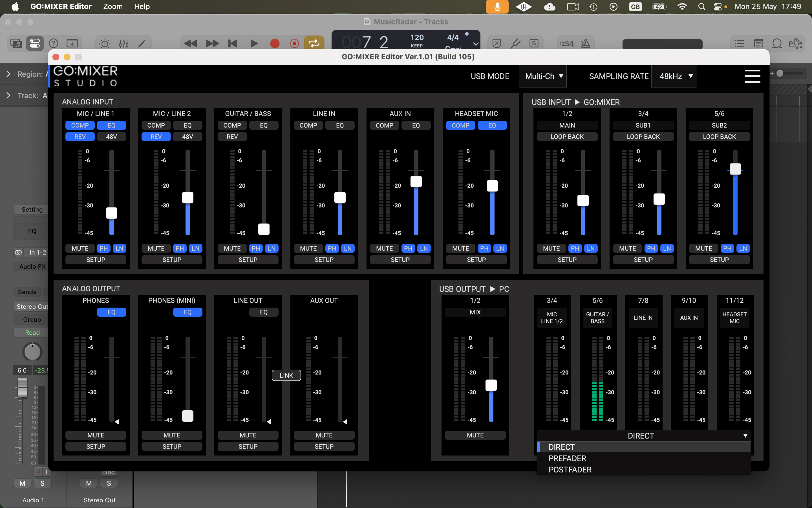Open Control Centre in menu bar
812x508 pixels.
718,7
